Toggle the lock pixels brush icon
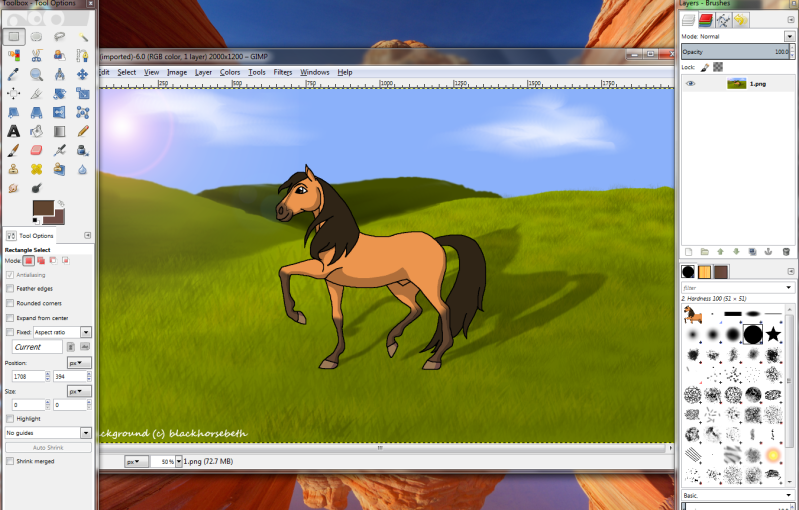Viewport: 799px width, 510px height. (x=705, y=67)
